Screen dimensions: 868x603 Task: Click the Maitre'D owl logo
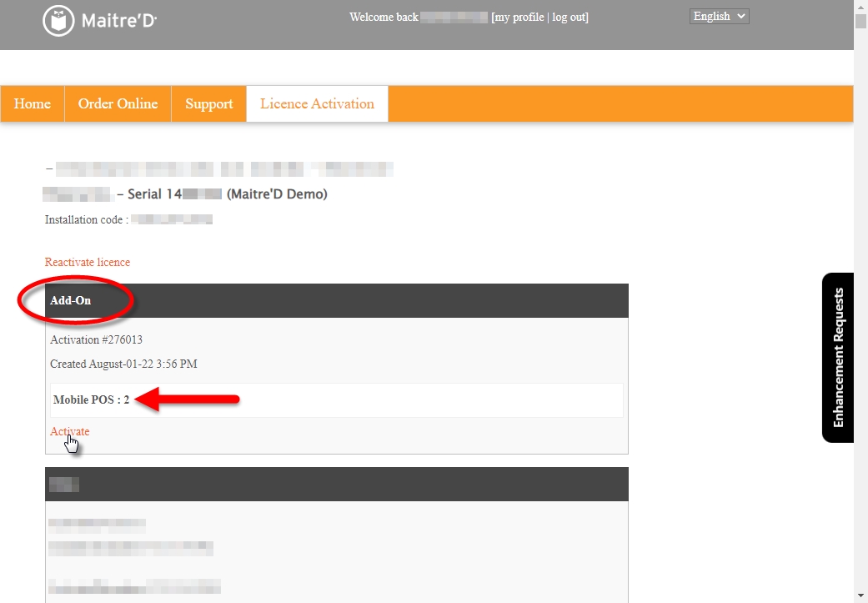58,22
